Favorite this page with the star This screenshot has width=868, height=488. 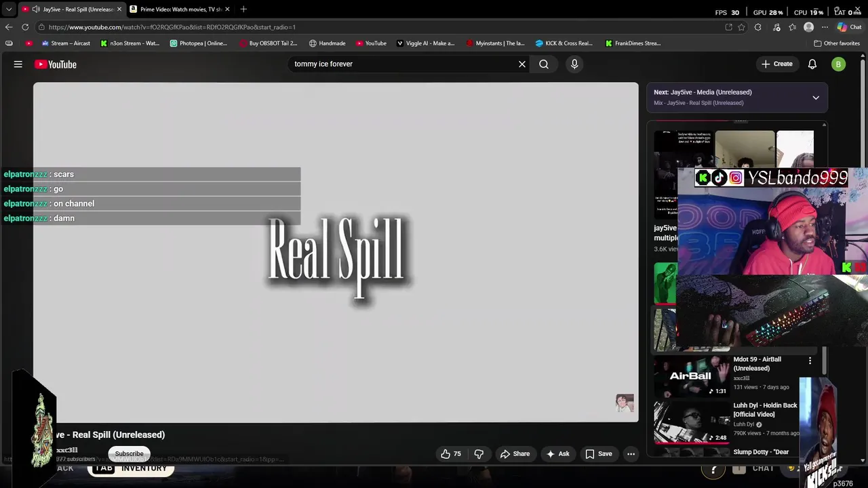(741, 27)
